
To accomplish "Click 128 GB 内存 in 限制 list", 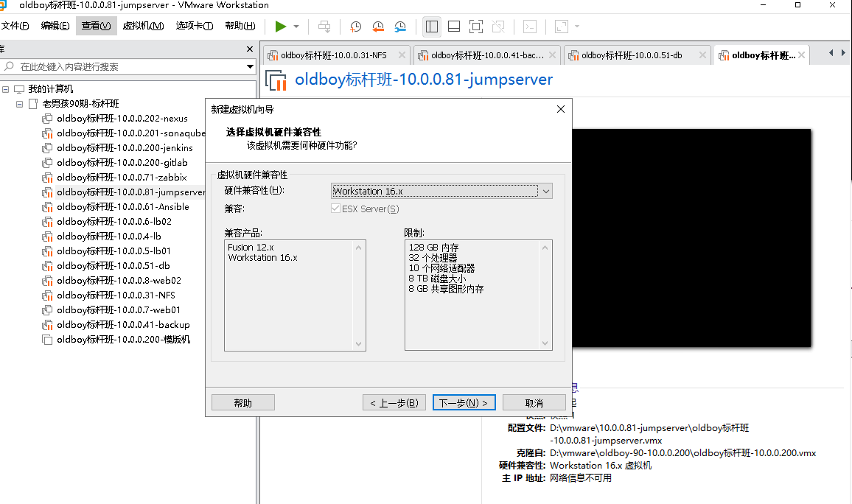I will pyautogui.click(x=433, y=247).
